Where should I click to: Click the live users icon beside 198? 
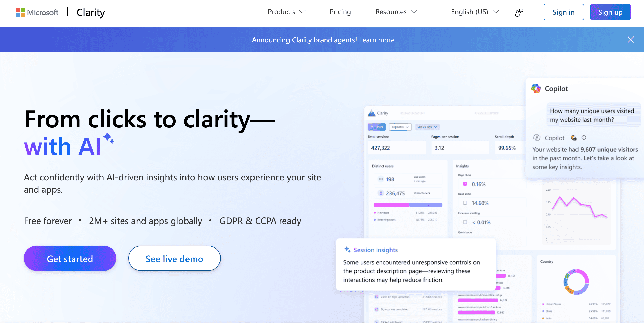381,179
